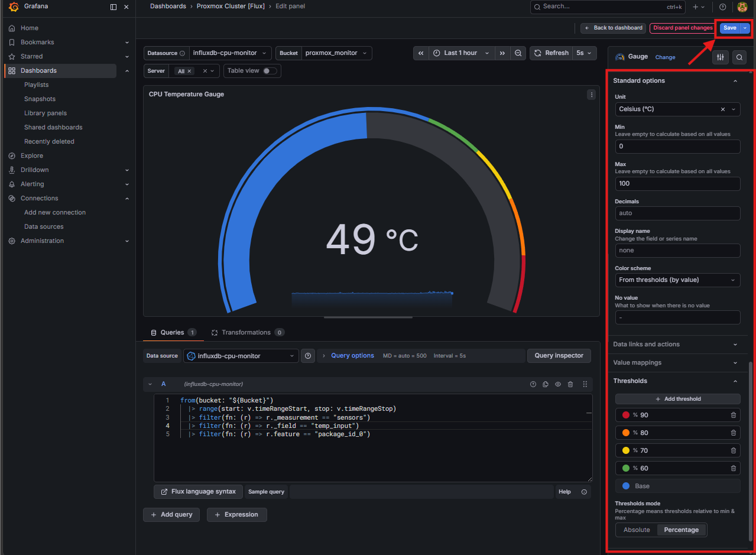Switch to the Transformations tab
The height and width of the screenshot is (555, 756).
coord(247,333)
